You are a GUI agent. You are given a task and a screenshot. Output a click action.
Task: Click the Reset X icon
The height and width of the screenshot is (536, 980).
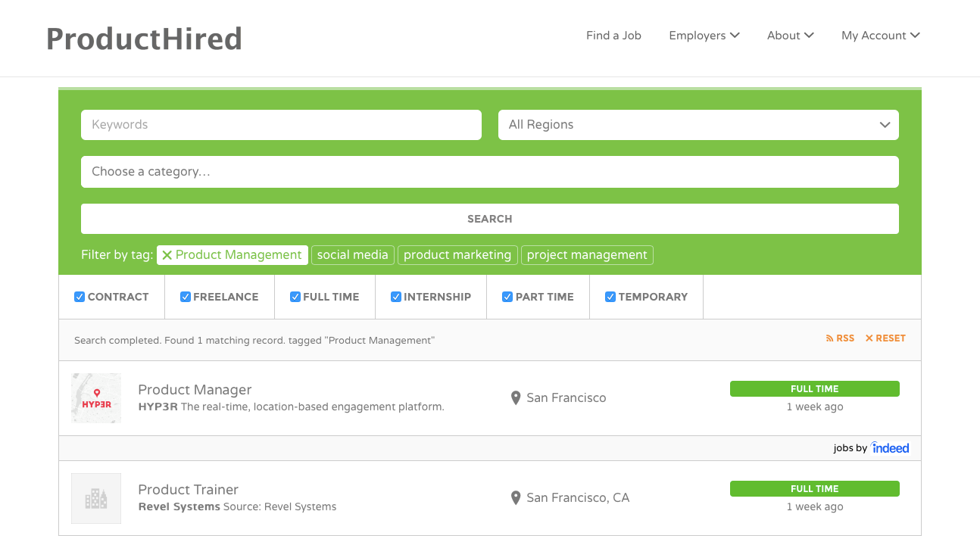pyautogui.click(x=869, y=338)
